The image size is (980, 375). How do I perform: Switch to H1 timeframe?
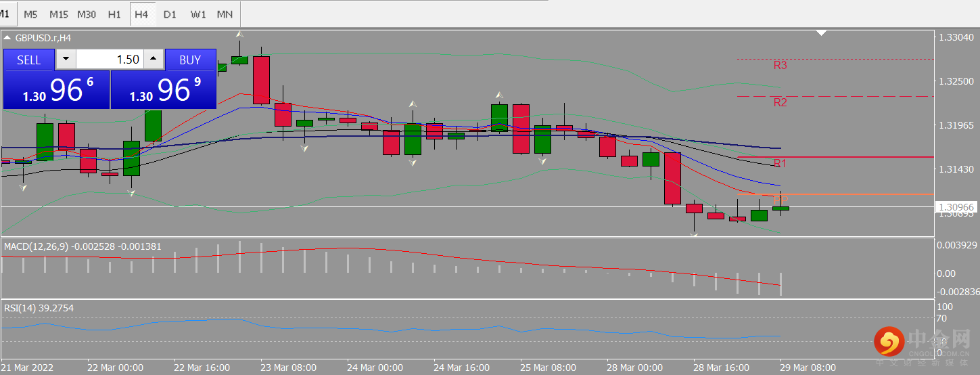[114, 14]
